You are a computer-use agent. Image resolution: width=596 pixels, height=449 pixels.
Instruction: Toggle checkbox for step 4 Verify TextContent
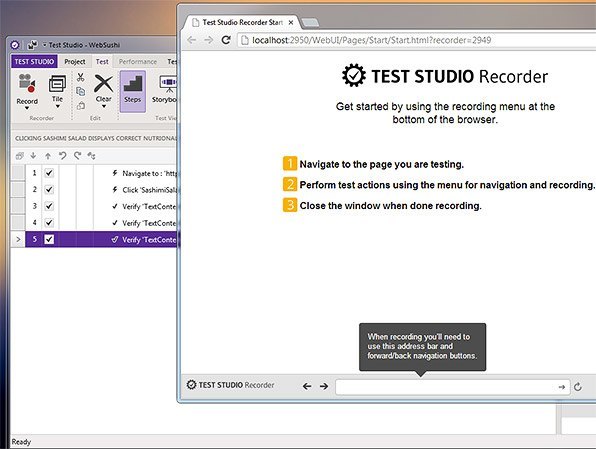point(49,222)
